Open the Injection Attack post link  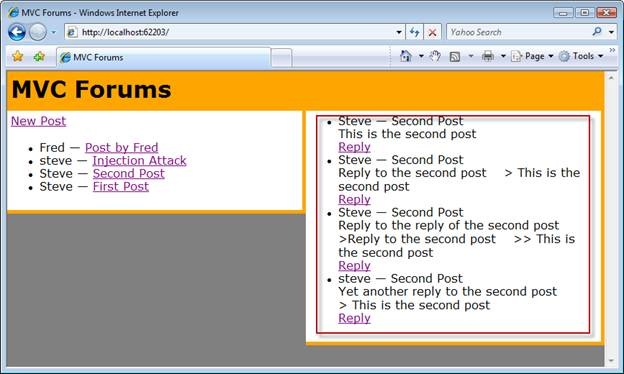pos(139,160)
